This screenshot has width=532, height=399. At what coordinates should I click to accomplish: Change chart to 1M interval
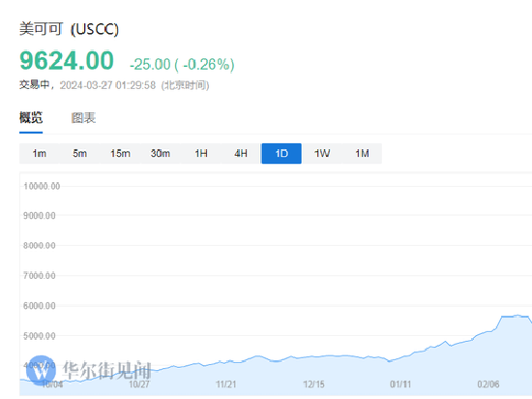[x=362, y=153]
